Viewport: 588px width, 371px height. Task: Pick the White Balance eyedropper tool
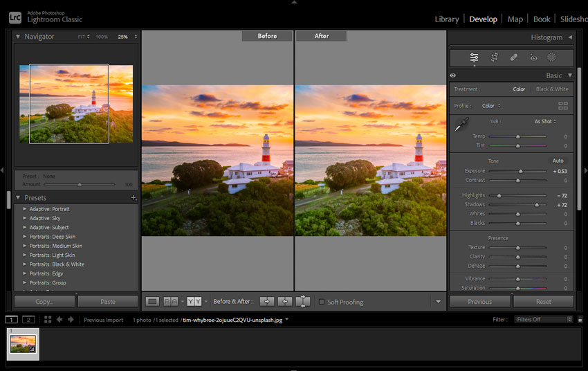click(461, 125)
